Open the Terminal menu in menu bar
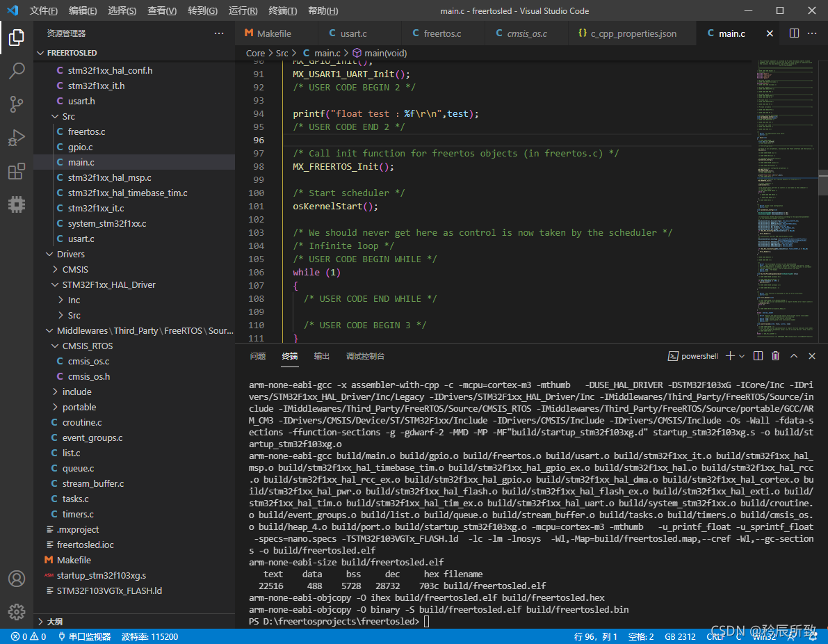The width and height of the screenshot is (828, 644). click(x=282, y=11)
